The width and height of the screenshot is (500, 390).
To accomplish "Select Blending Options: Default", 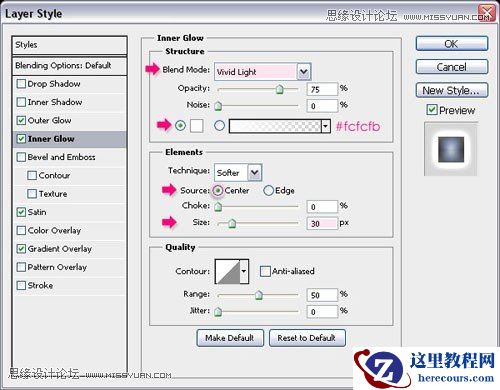I will tap(69, 66).
